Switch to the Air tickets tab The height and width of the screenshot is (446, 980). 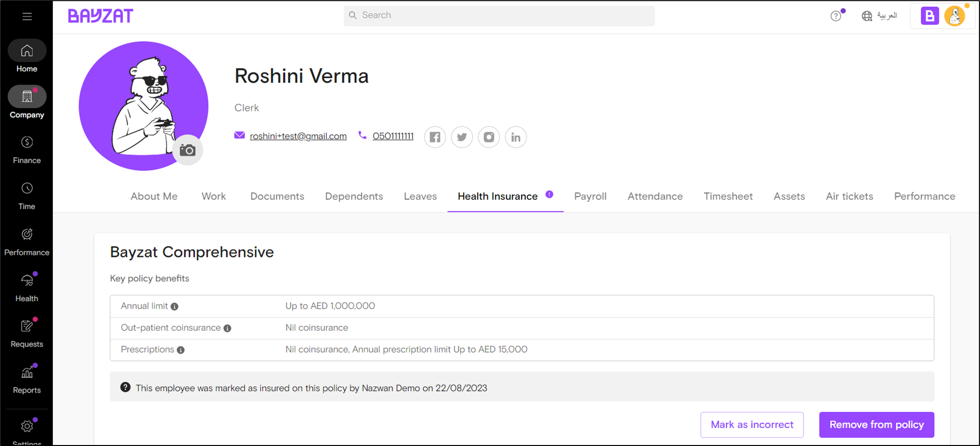849,196
